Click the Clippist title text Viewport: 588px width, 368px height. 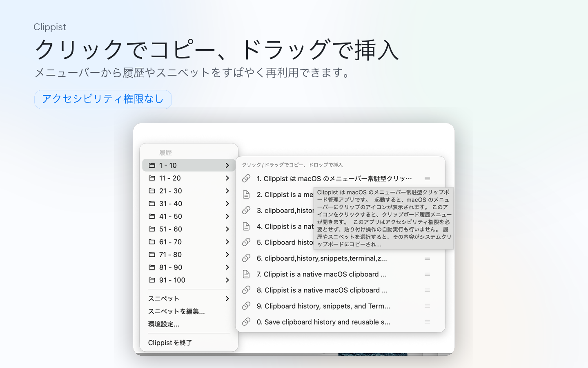click(50, 27)
